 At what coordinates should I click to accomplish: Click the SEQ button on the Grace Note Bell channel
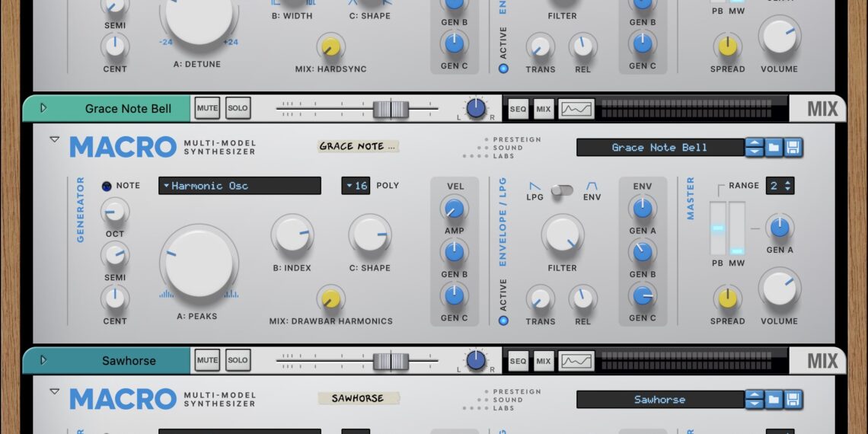point(518,109)
